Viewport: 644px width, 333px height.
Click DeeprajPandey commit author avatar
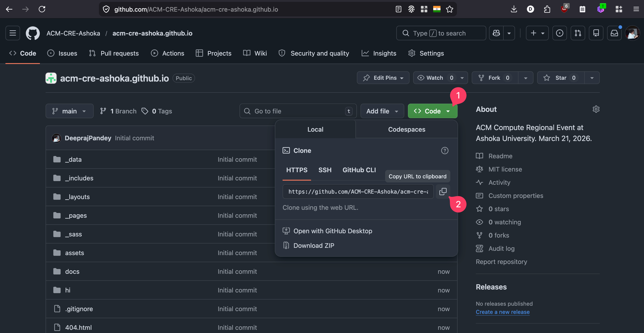[x=56, y=138]
